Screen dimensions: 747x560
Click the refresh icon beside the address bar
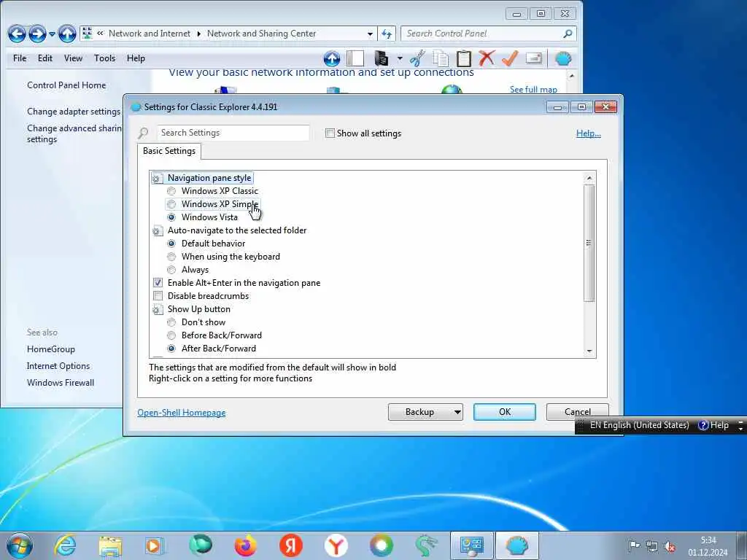point(387,34)
